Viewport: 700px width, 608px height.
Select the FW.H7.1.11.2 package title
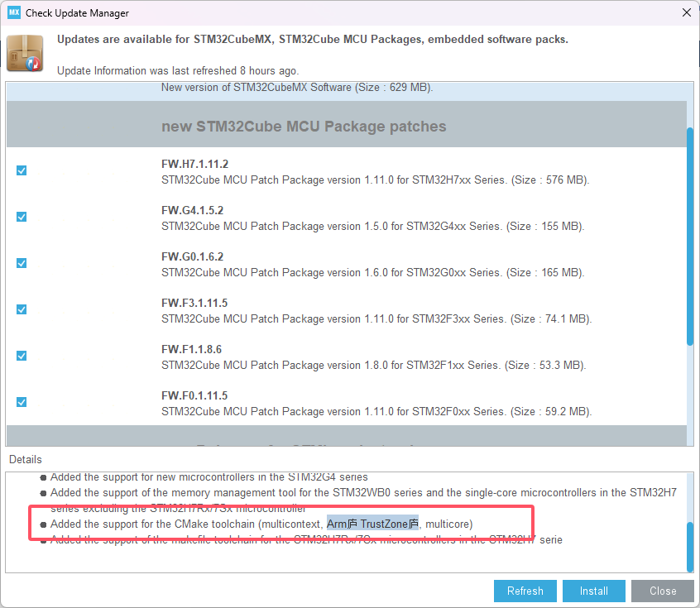(194, 165)
